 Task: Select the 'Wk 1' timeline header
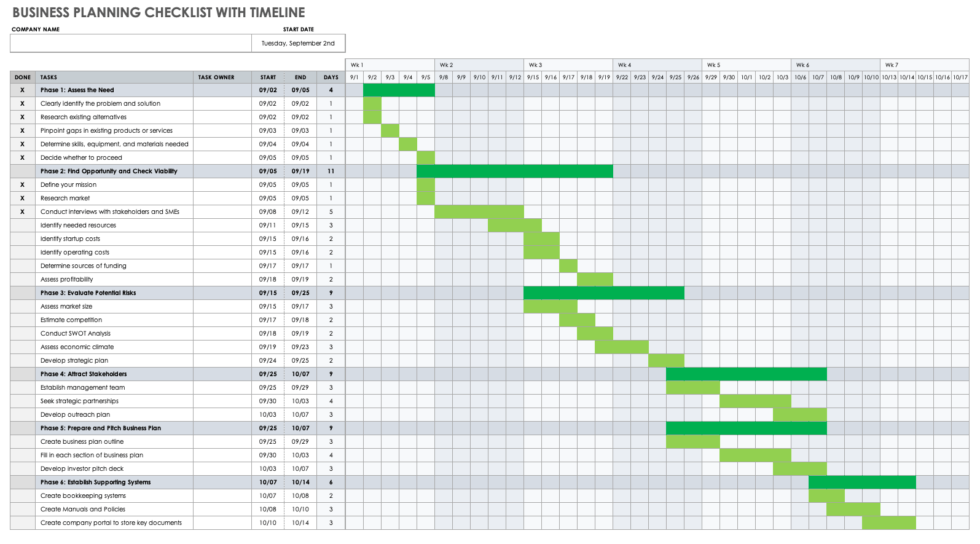pos(390,65)
